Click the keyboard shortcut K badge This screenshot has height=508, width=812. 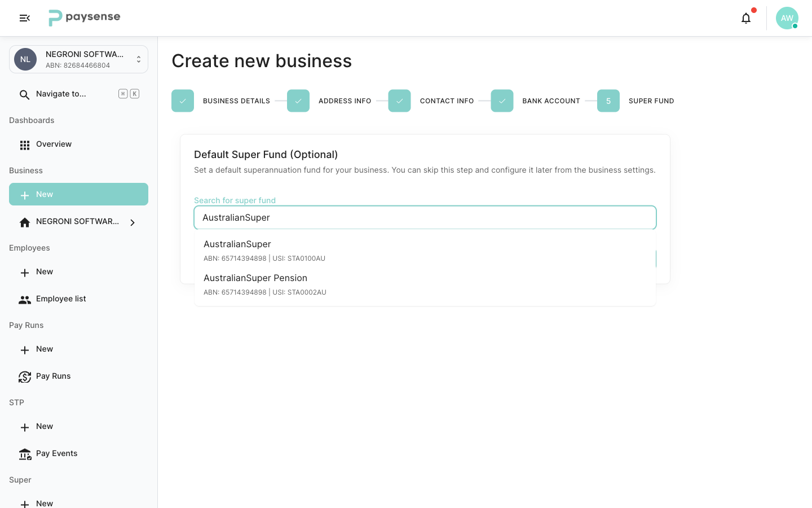click(x=135, y=94)
